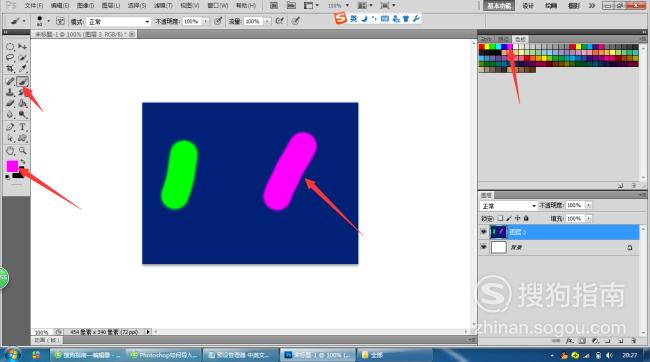Select the blue layer thumbnail
Screen dimensions: 650x362
498,232
